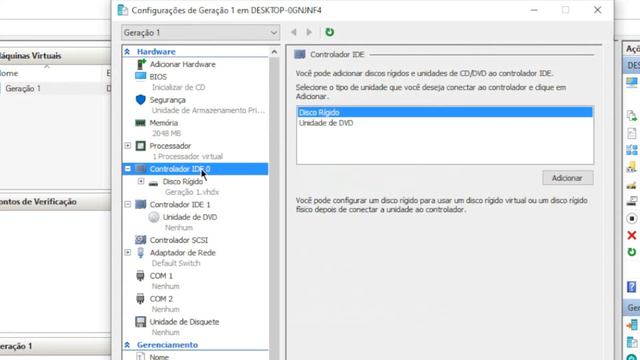640x360 pixels.
Task: Click the Adicionar button
Action: point(567,178)
